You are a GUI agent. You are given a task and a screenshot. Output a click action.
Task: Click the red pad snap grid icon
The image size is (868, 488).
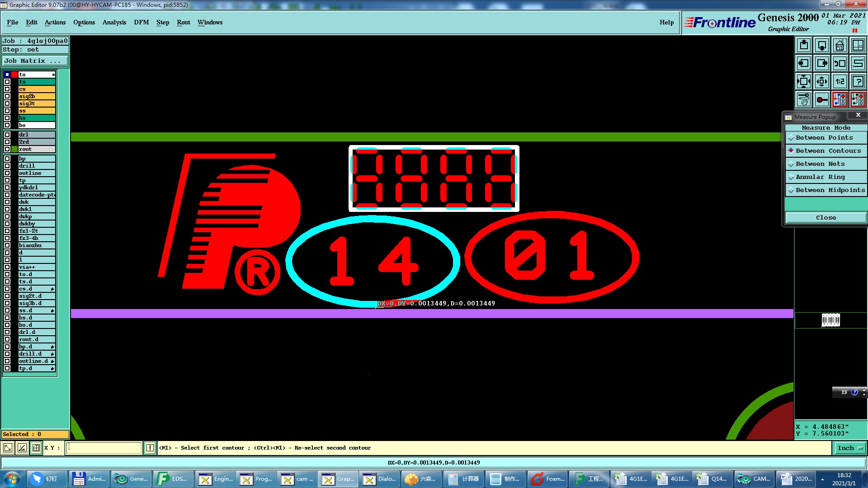click(x=822, y=99)
